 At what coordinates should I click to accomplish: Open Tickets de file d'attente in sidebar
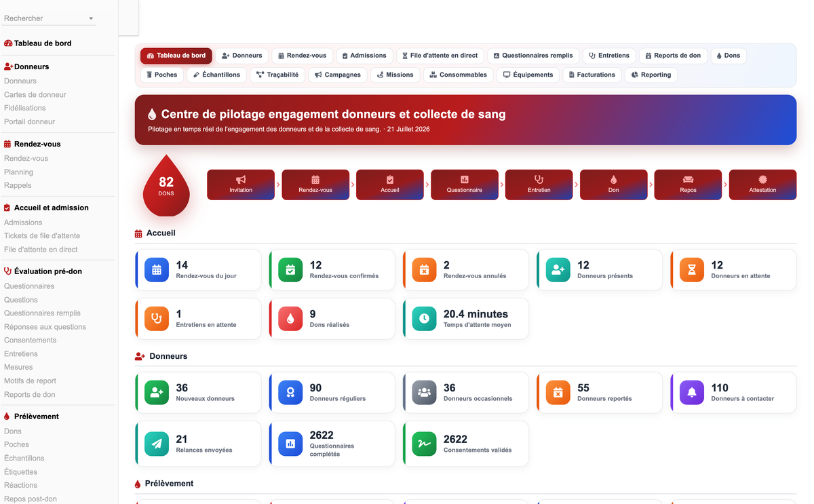tap(42, 235)
